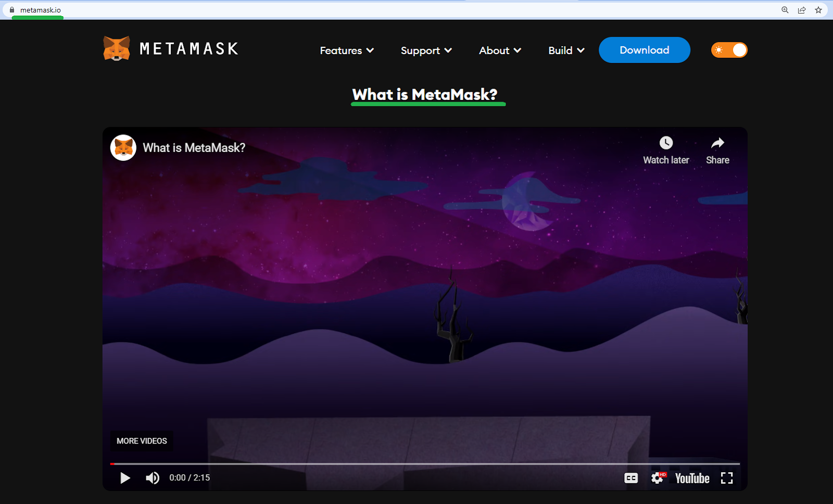
Task: Open video on YouTube
Action: [692, 478]
